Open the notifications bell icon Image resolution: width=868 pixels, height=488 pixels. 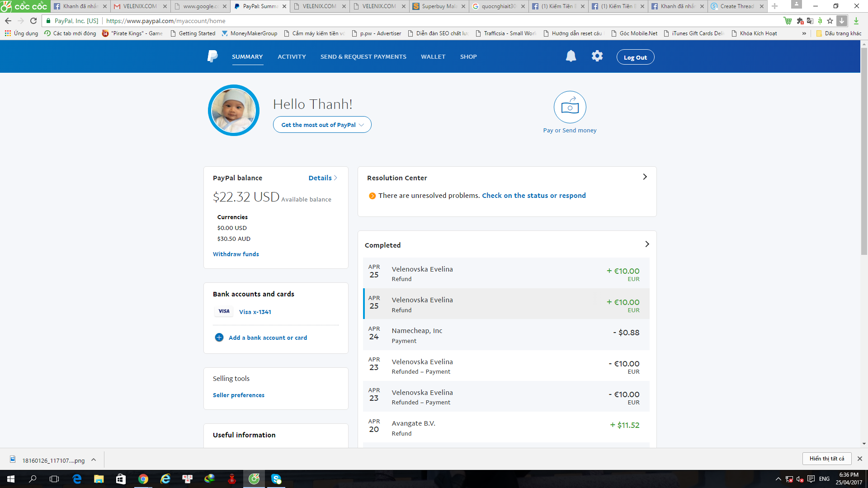(x=571, y=56)
